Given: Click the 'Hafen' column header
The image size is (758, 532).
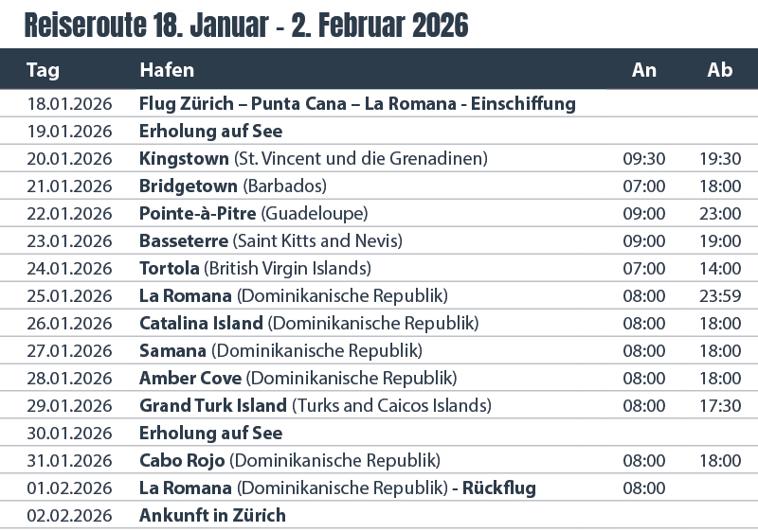Looking at the screenshot, I should pos(167,70).
